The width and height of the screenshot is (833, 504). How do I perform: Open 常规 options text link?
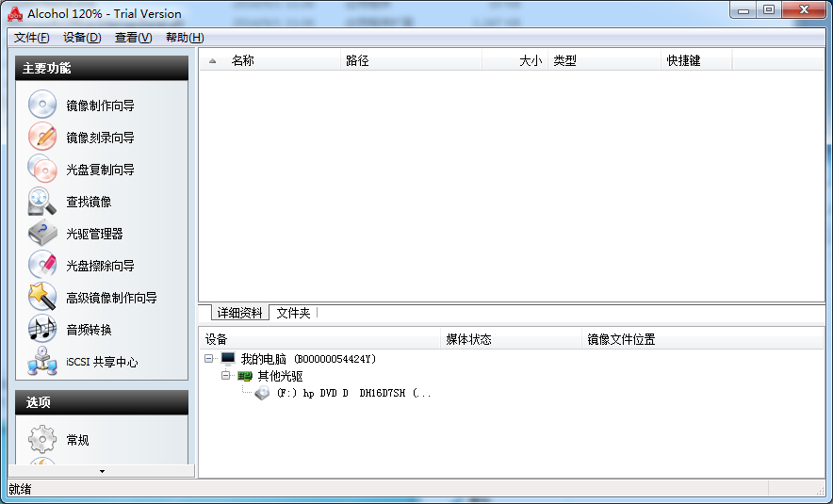pyautogui.click(x=77, y=440)
